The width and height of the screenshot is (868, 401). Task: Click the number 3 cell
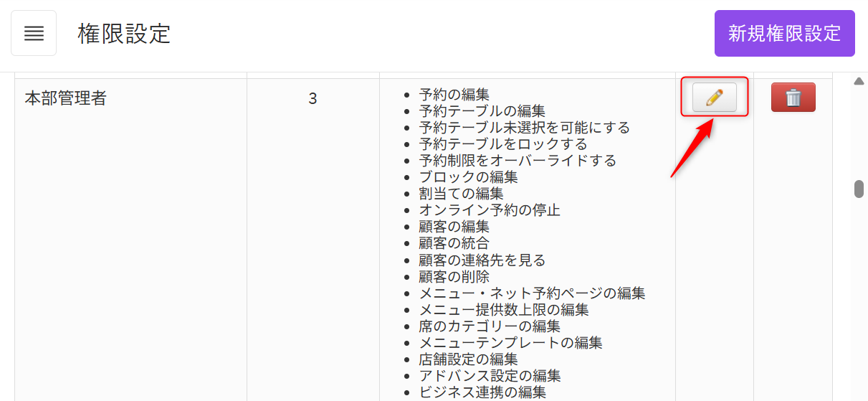[x=313, y=98]
